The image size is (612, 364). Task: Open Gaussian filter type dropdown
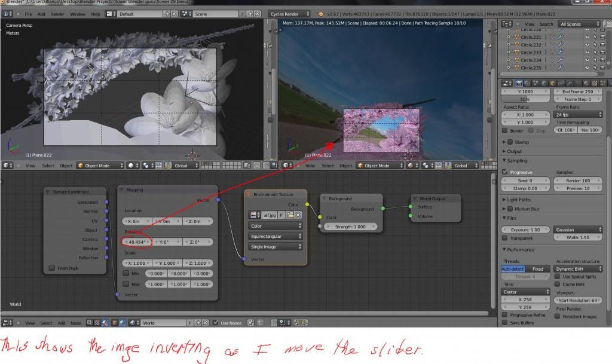pyautogui.click(x=578, y=230)
